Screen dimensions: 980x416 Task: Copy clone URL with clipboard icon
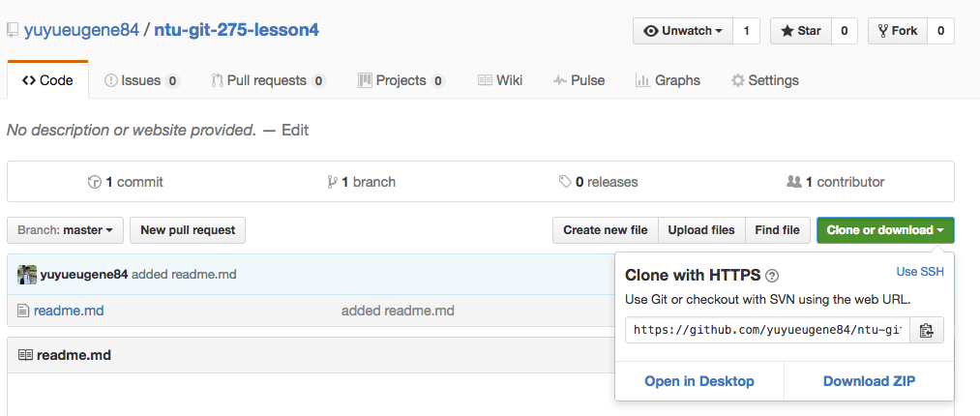(926, 330)
